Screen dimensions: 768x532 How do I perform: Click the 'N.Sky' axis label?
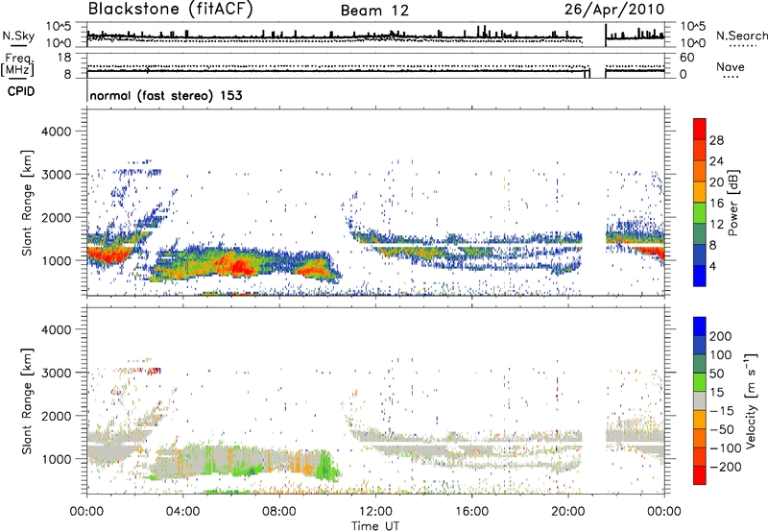[18, 36]
